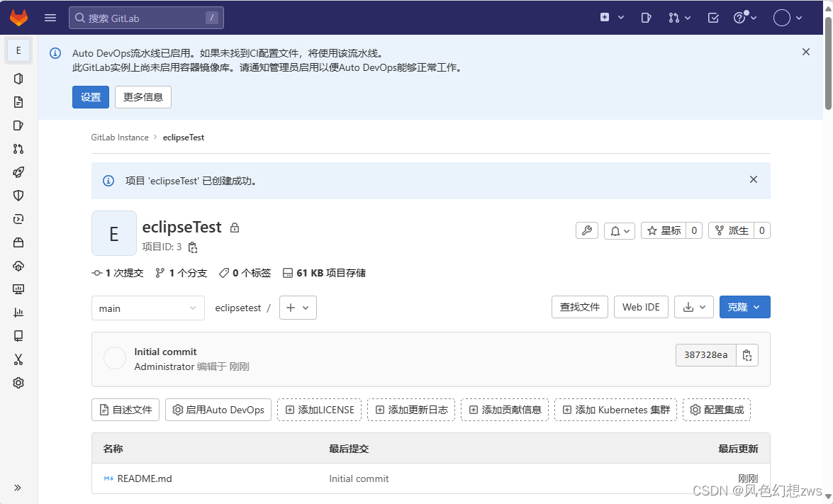Open the user avatar menu

[x=782, y=17]
